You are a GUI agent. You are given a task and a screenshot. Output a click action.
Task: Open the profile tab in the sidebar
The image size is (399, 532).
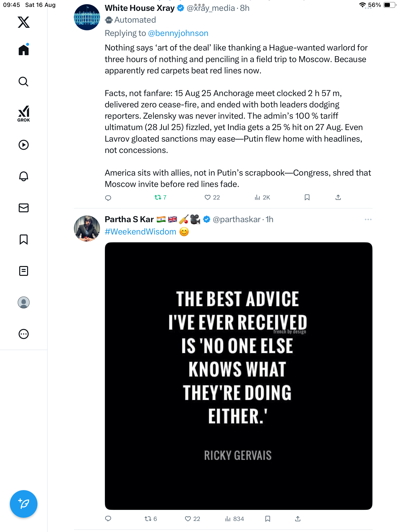(24, 302)
